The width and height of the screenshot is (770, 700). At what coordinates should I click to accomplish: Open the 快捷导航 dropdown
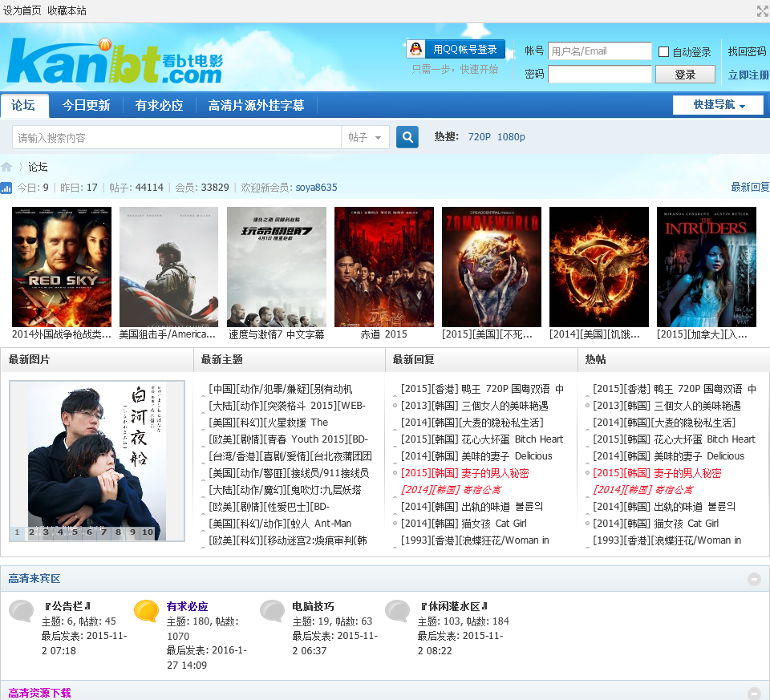[718, 104]
